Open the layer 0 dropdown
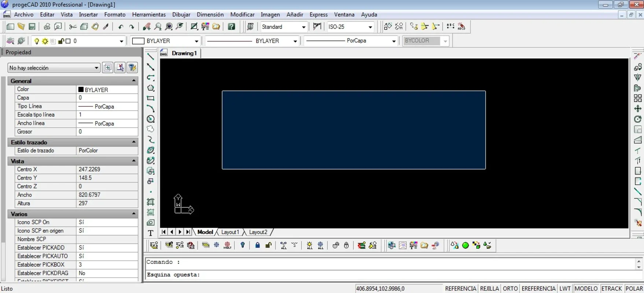Image resolution: width=644 pixels, height=293 pixels. click(121, 41)
